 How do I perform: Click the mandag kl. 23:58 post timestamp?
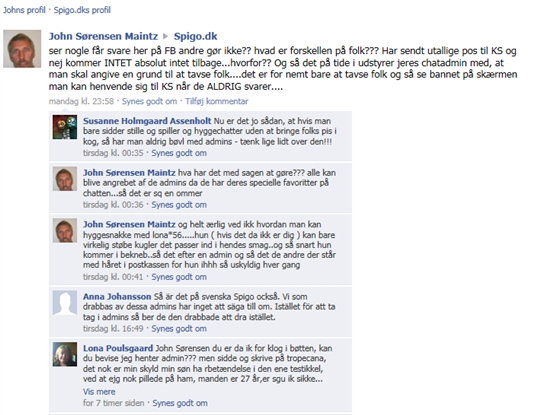point(81,101)
